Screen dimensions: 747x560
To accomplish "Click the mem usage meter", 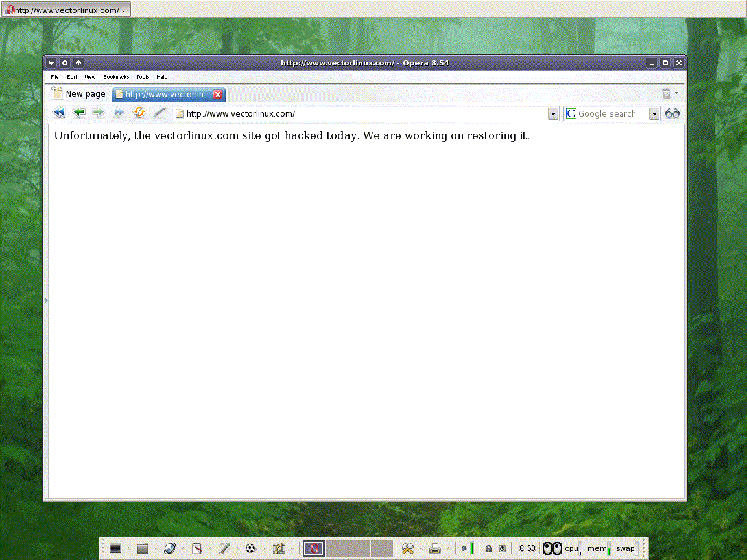I will coord(599,548).
